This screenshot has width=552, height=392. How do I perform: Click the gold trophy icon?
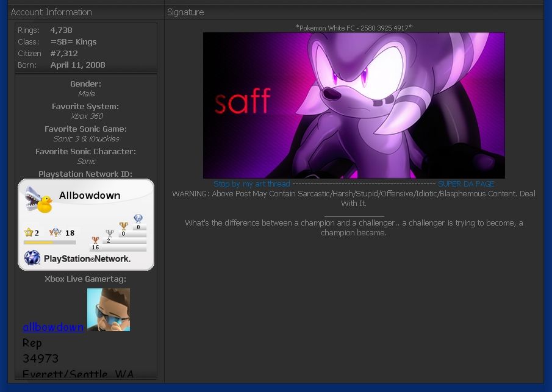click(123, 226)
